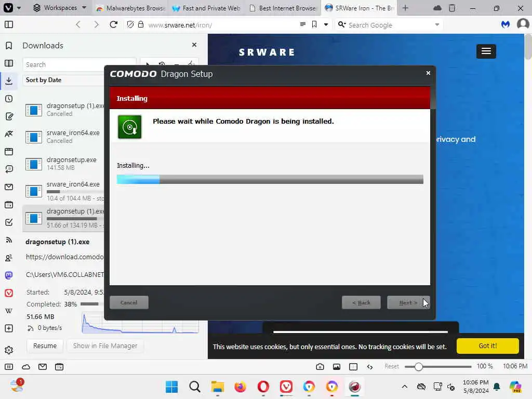
Task: Select dragonsetup.exe 141.58 MB download entry
Action: (64, 164)
